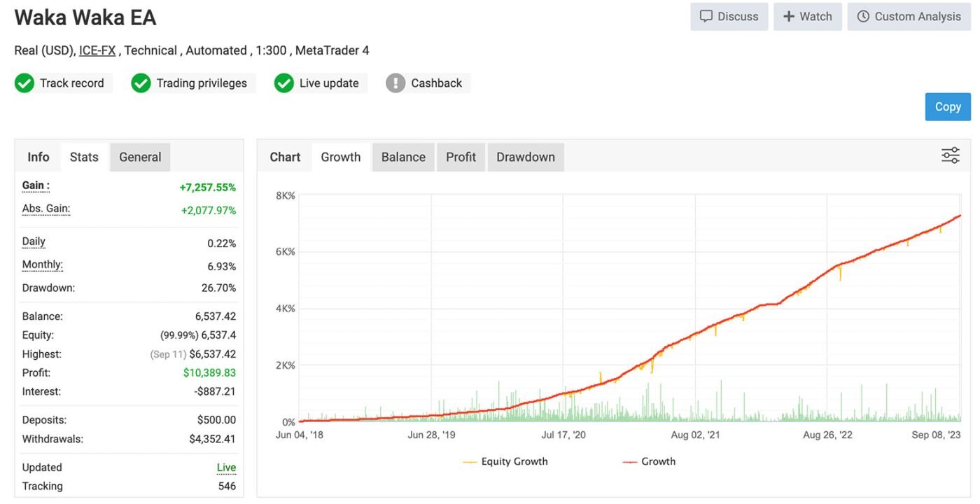This screenshot has width=980, height=504.
Task: Click the Live updated status link
Action: click(x=226, y=468)
